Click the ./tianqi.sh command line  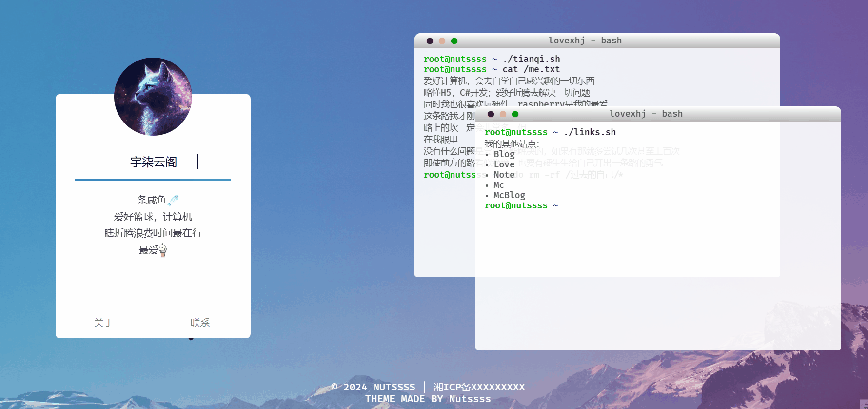click(x=492, y=59)
